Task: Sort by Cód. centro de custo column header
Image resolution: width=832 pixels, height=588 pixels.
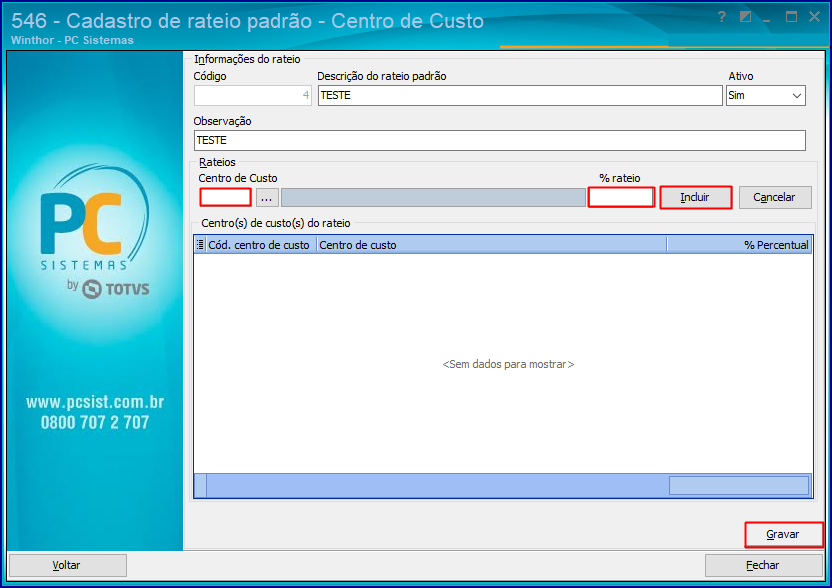Action: click(259, 245)
